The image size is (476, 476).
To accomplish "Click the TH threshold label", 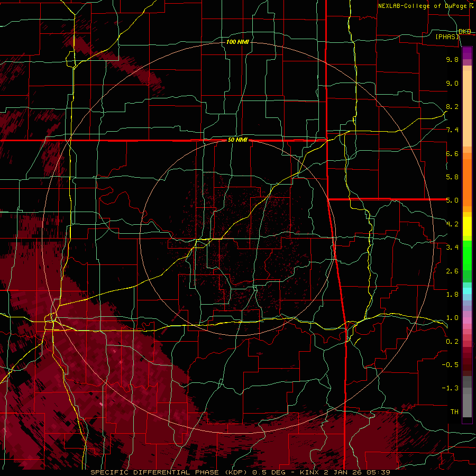I will click(454, 412).
